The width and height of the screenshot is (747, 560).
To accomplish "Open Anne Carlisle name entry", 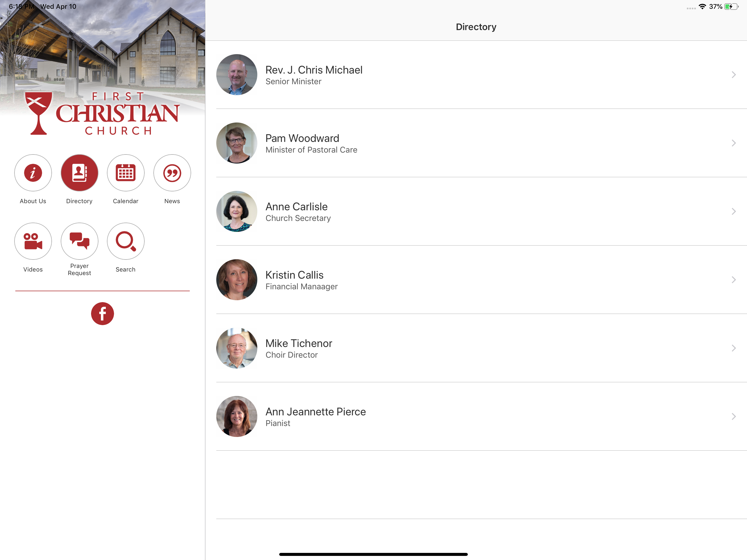I will coord(296,207).
